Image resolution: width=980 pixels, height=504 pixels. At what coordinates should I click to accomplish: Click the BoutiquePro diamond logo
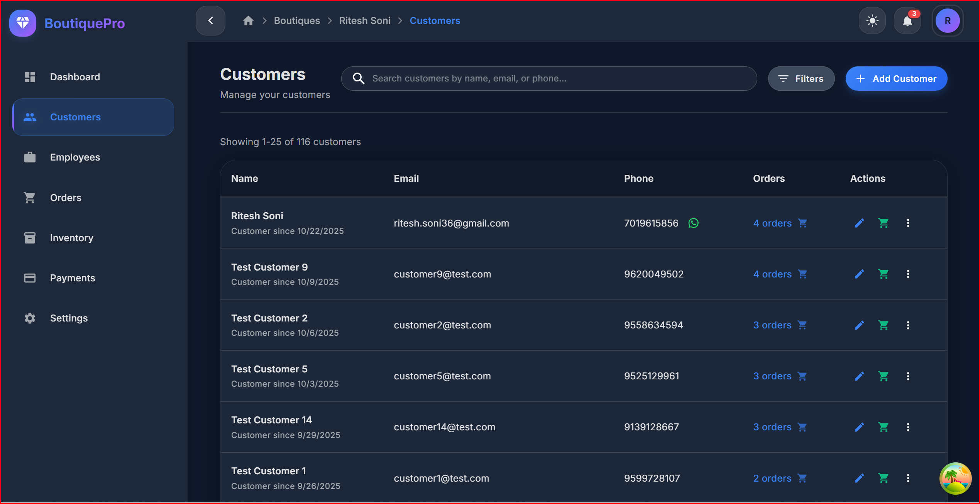[x=23, y=23]
